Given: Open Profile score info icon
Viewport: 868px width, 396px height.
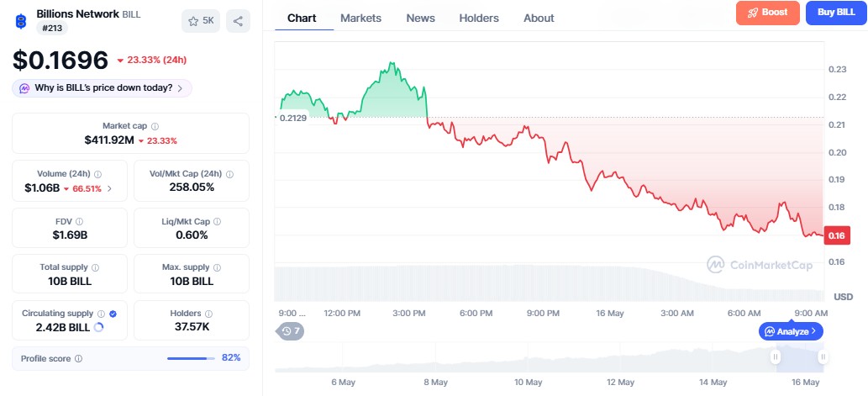Looking at the screenshot, I should click(79, 359).
